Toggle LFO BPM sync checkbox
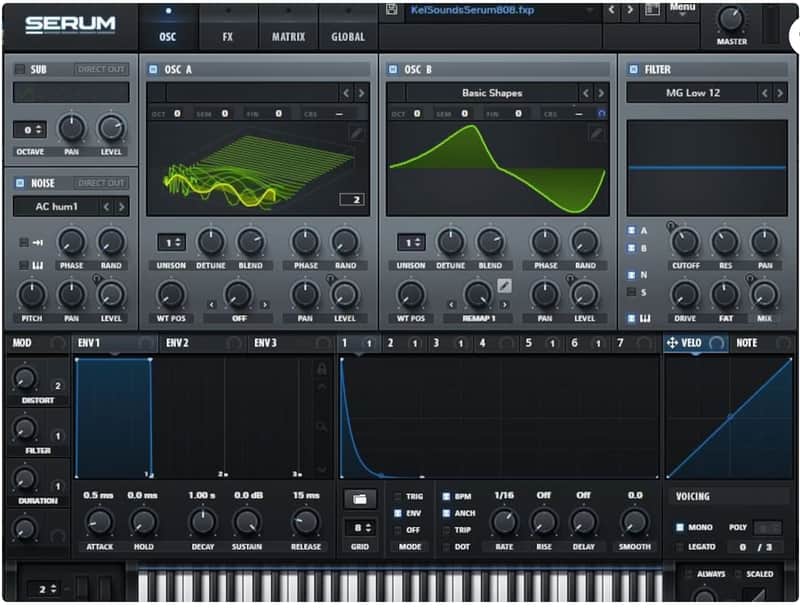The width and height of the screenshot is (800, 610). coord(446,496)
